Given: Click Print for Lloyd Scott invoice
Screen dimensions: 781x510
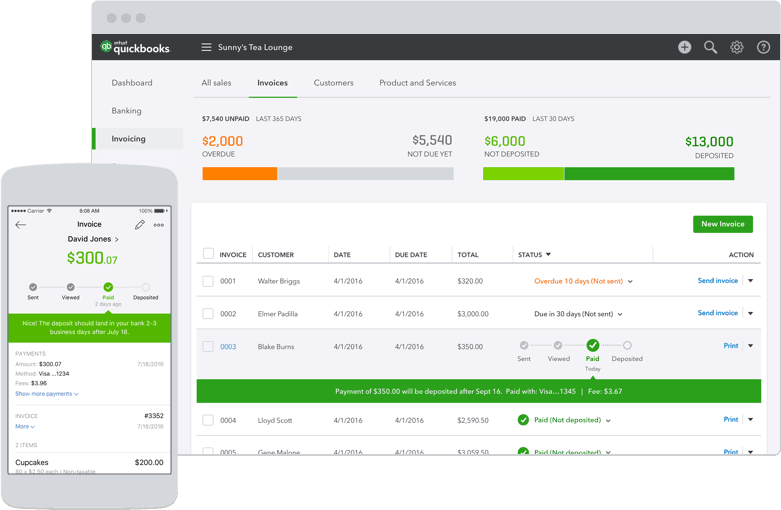Looking at the screenshot, I should pyautogui.click(x=731, y=419).
